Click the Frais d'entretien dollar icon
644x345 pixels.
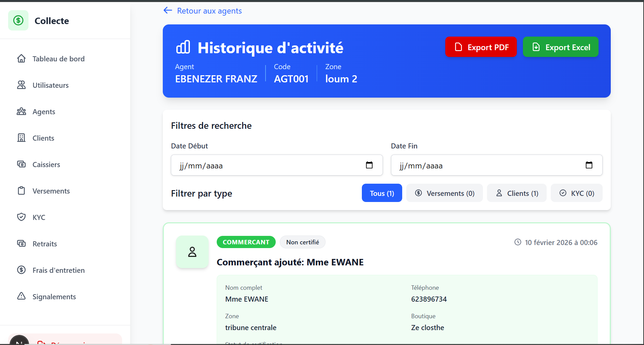click(21, 270)
